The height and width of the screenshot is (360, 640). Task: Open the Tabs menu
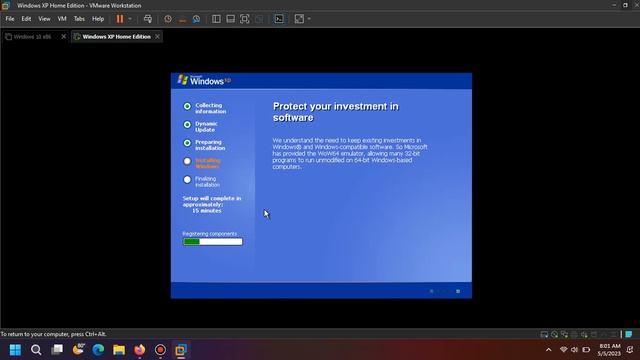click(x=79, y=19)
